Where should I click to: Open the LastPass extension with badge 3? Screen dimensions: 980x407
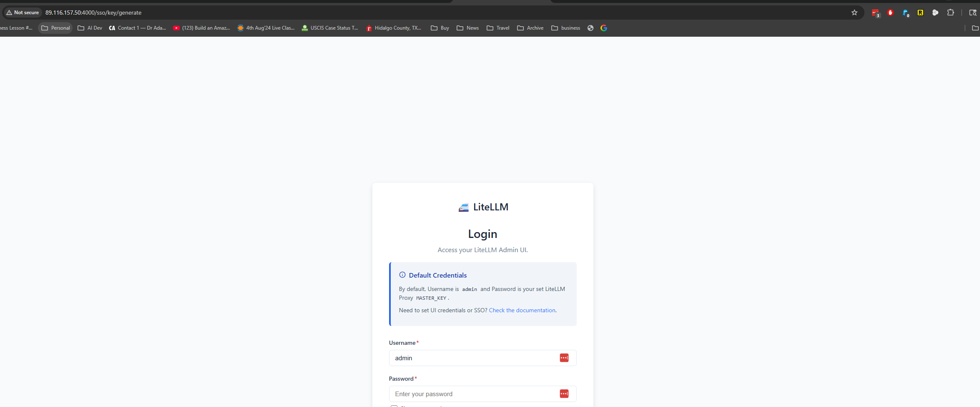coord(876,13)
